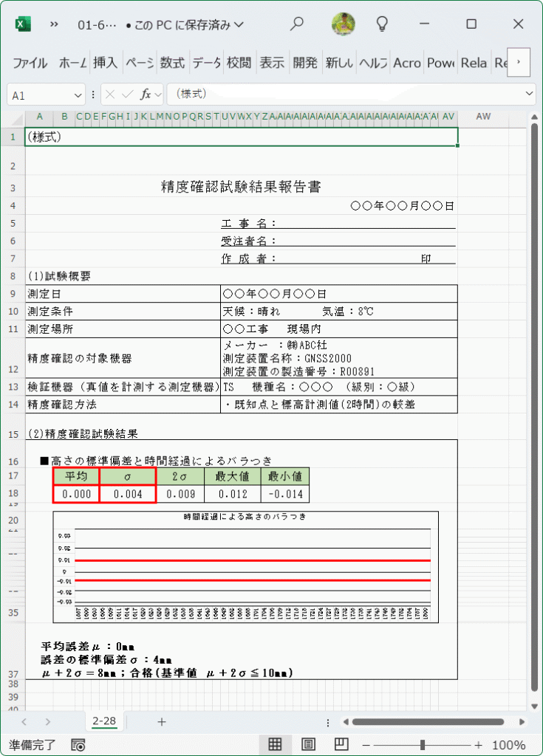Image resolution: width=543 pixels, height=756 pixels.
Task: Click the text box line 平均誤差μ：0mm
Action: coord(87,647)
